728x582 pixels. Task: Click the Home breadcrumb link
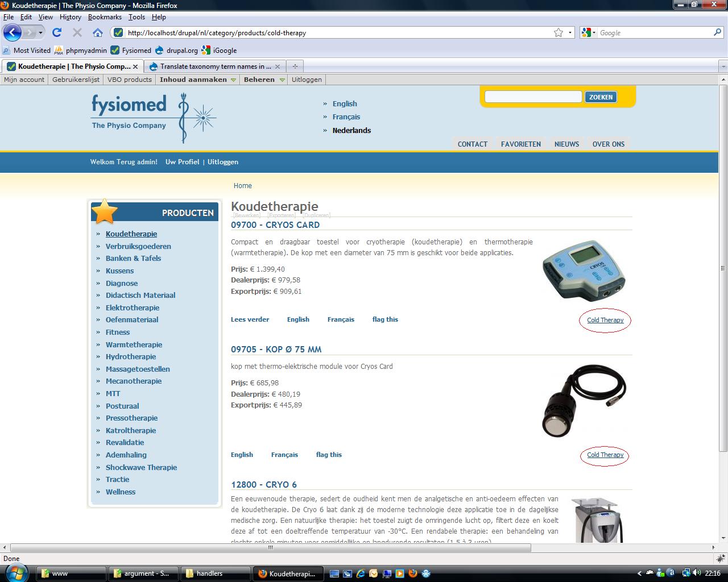[x=242, y=186]
